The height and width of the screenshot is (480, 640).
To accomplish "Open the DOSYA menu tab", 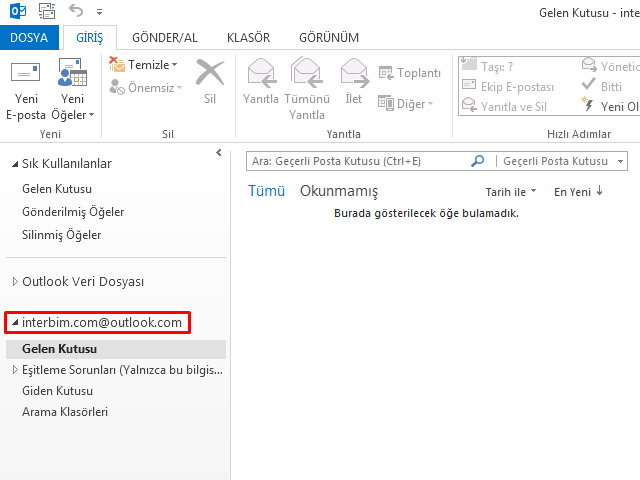I will point(29,37).
